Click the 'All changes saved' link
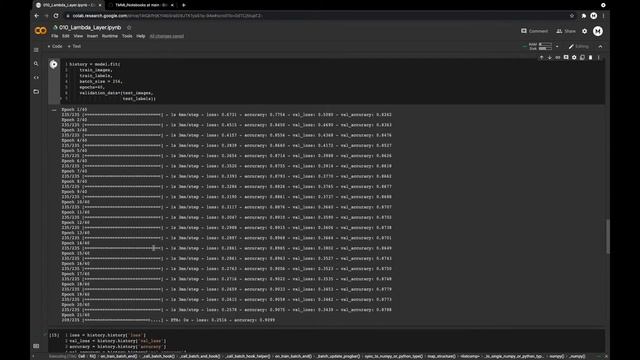The image size is (640, 360). click(x=167, y=36)
